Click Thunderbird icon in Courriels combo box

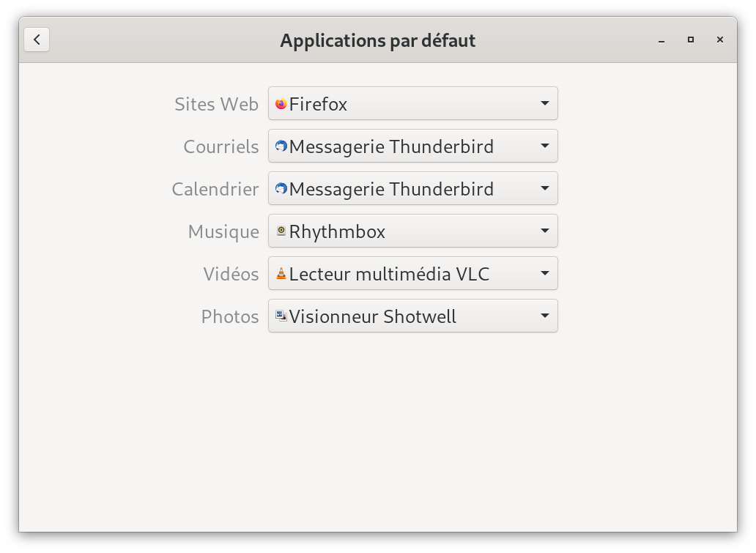281,146
